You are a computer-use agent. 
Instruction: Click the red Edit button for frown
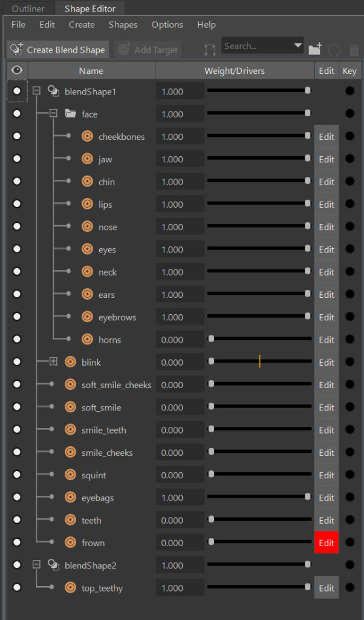pos(327,543)
